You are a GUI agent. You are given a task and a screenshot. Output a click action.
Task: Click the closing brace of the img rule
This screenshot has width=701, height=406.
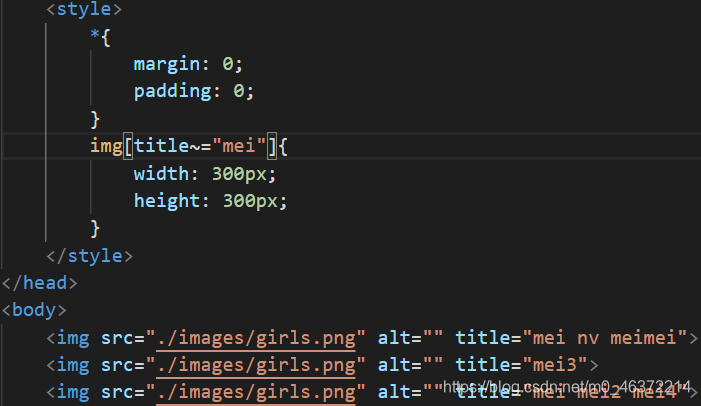tap(95, 228)
